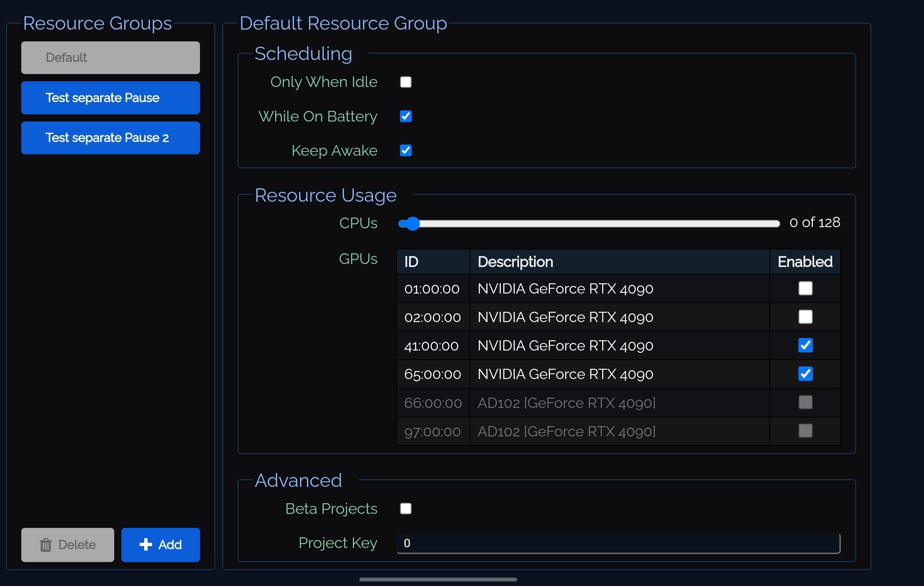Click the plus icon on Add button
924x586 pixels.
pyautogui.click(x=146, y=544)
